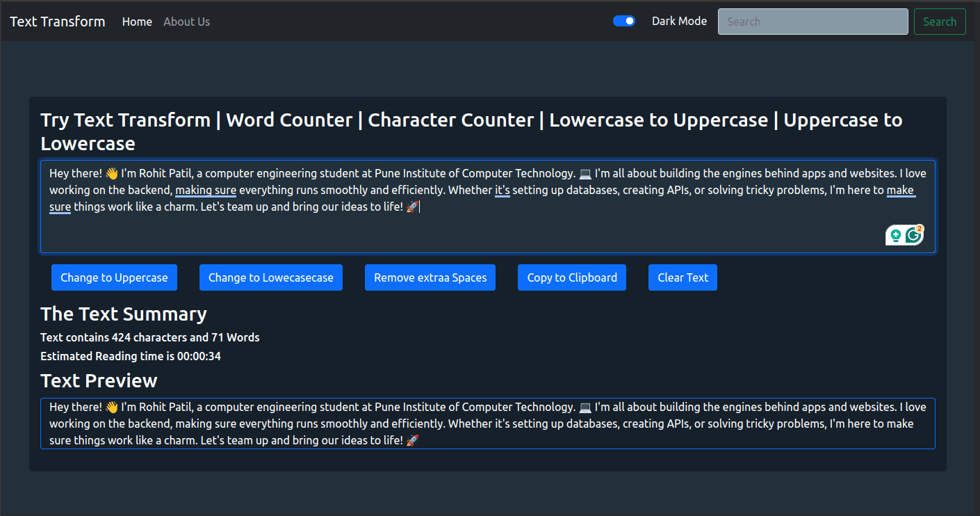
Task: Go to the About Us page
Action: coord(186,22)
